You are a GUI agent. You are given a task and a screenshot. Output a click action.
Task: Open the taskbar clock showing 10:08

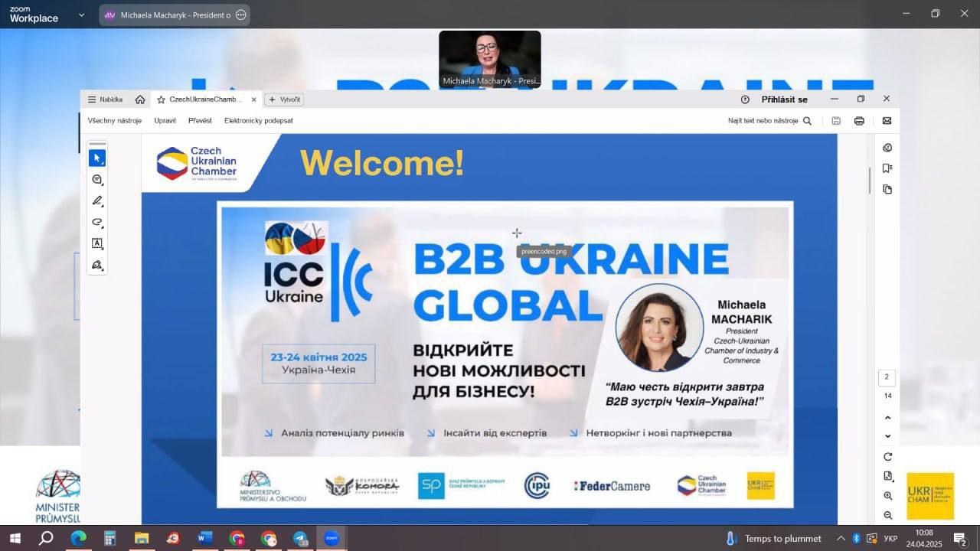924,538
